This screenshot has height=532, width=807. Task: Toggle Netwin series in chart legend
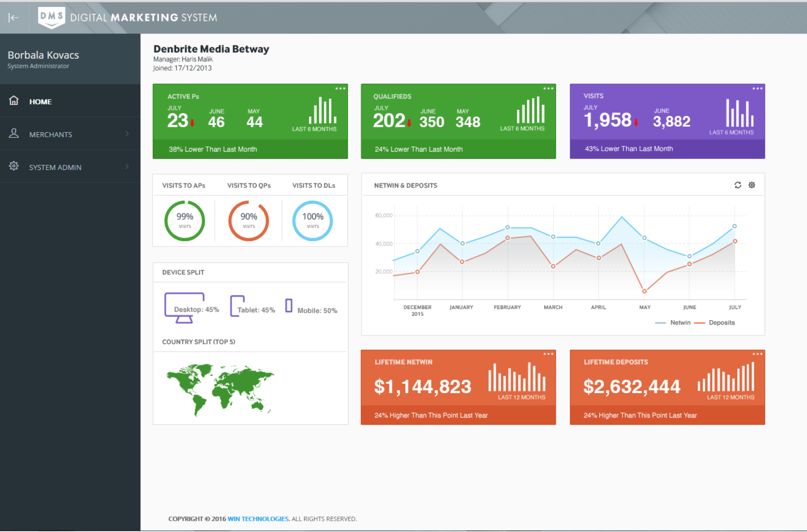coord(673,323)
